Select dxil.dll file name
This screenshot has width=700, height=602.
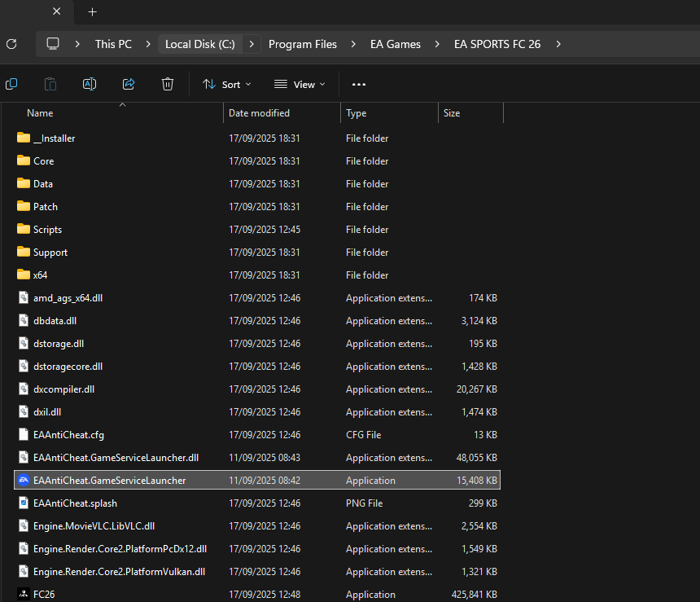pos(47,412)
